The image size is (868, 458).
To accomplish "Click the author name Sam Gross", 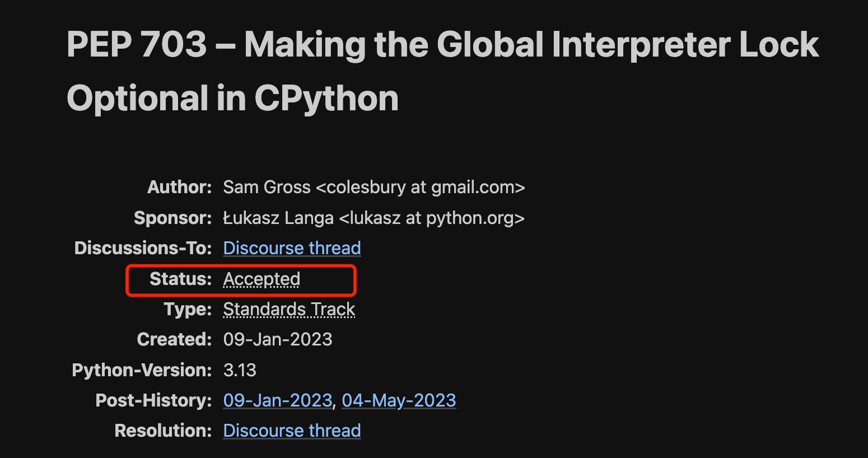I will [267, 187].
